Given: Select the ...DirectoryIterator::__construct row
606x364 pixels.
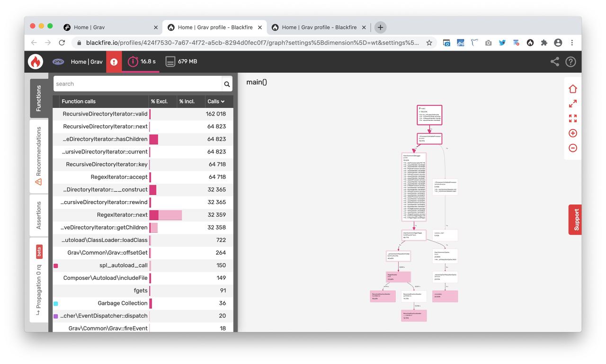Looking at the screenshot, I should pyautogui.click(x=143, y=189).
